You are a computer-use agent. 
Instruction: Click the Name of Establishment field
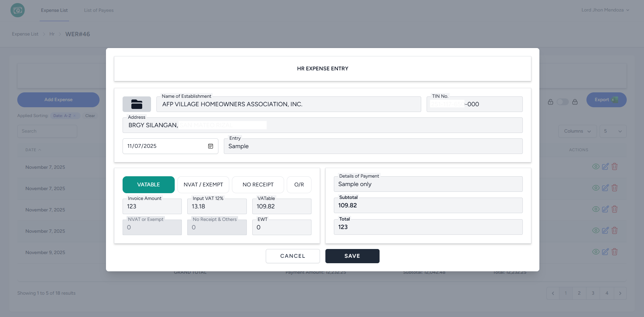tap(289, 104)
